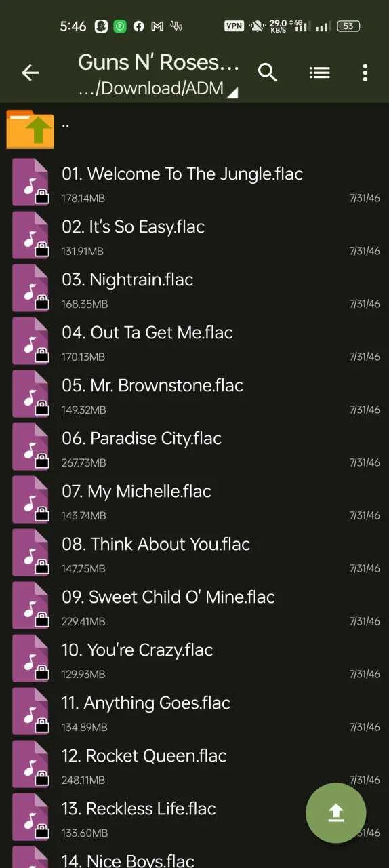Select the Guns N' Roses folder title

(159, 62)
